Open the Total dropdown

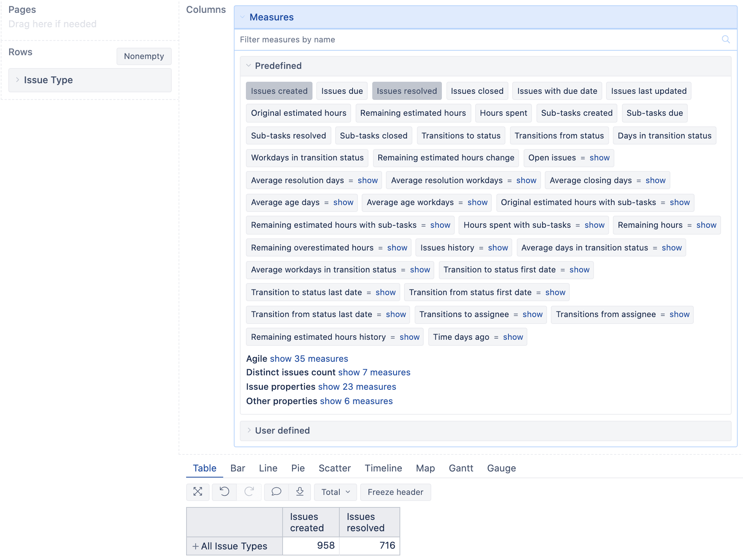335,492
